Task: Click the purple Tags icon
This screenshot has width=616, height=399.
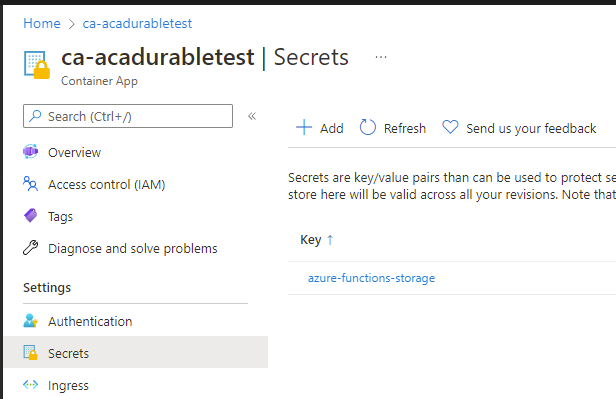Action: [x=31, y=216]
